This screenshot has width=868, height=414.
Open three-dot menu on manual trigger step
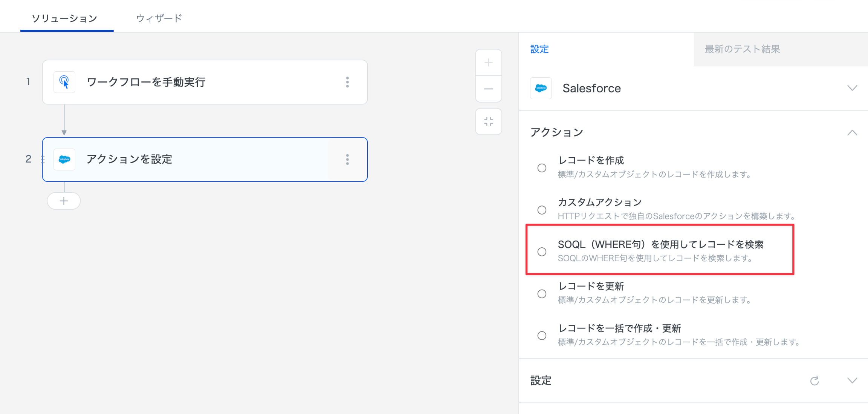click(x=347, y=82)
